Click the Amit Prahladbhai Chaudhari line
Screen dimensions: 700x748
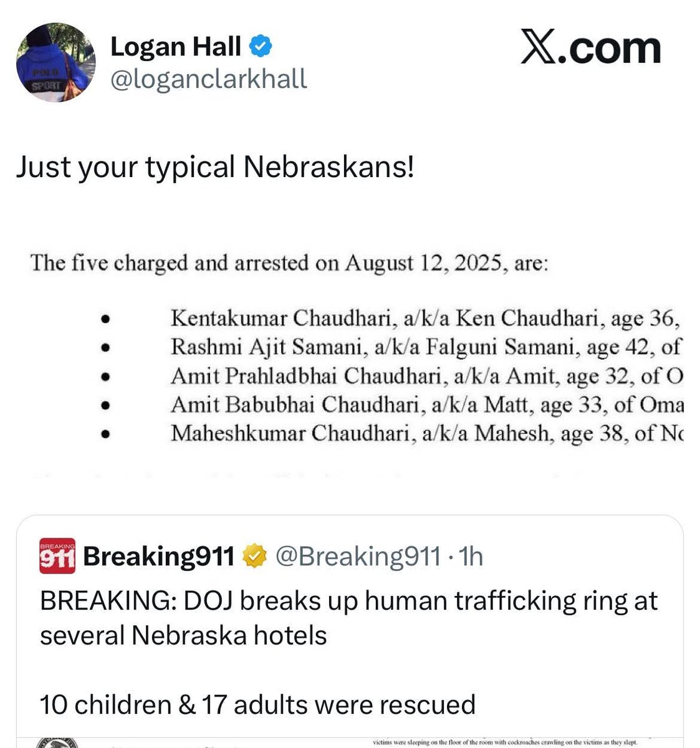(x=427, y=375)
